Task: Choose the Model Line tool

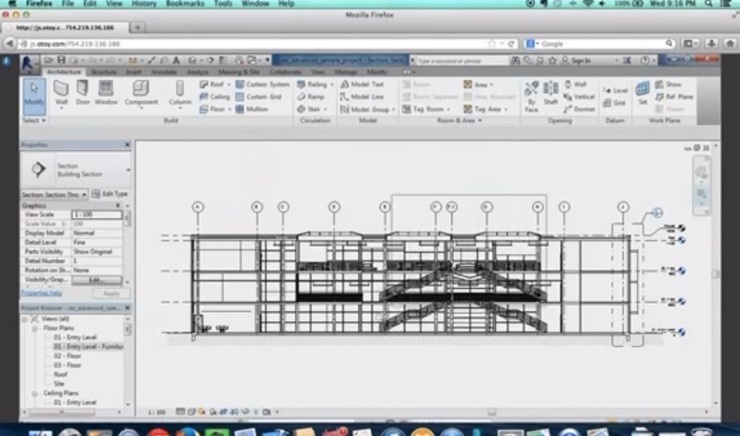Action: click(362, 97)
